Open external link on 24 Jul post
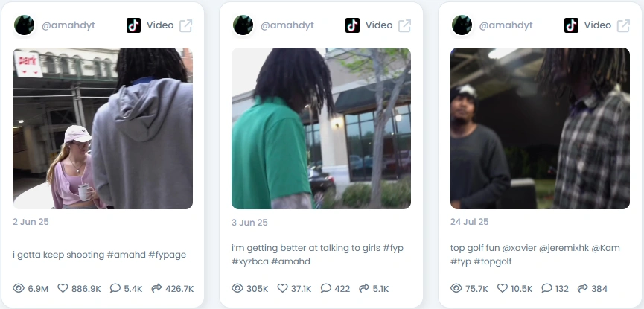 point(623,25)
